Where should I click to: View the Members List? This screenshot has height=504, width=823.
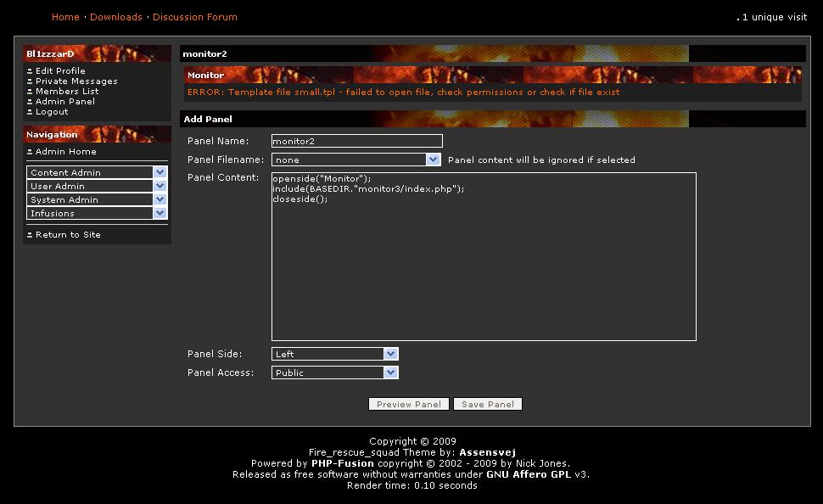click(x=67, y=92)
